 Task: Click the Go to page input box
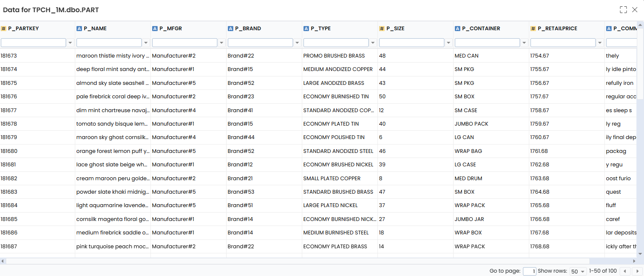(530, 271)
